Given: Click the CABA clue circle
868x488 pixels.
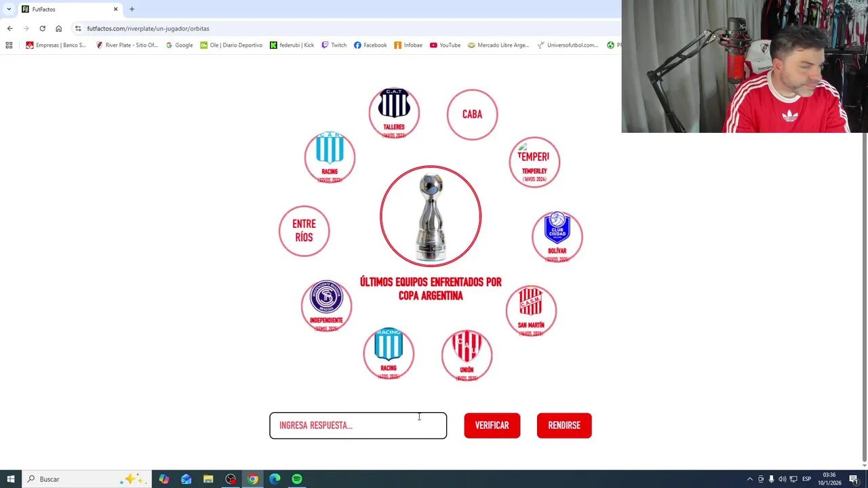Looking at the screenshot, I should [x=472, y=115].
